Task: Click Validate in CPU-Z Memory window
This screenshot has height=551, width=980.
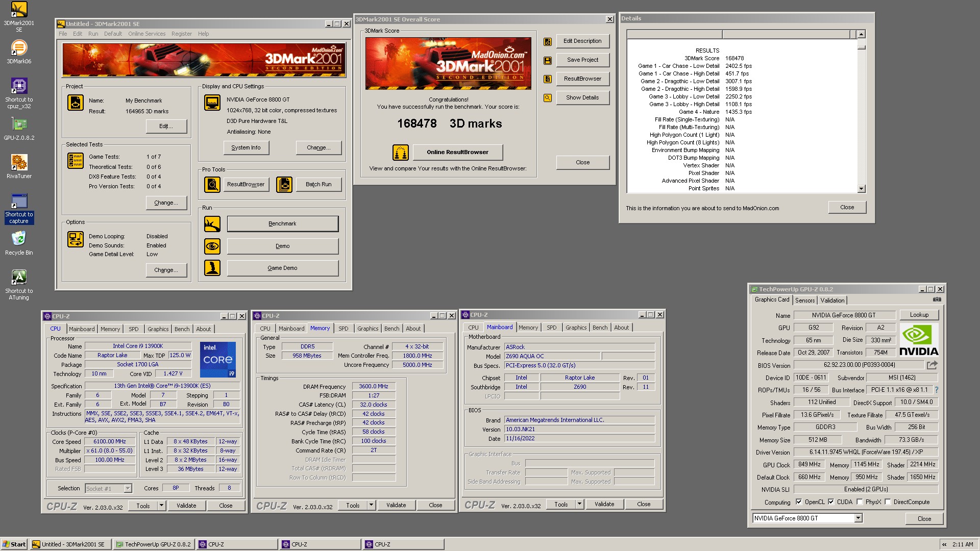Action: 396,505
